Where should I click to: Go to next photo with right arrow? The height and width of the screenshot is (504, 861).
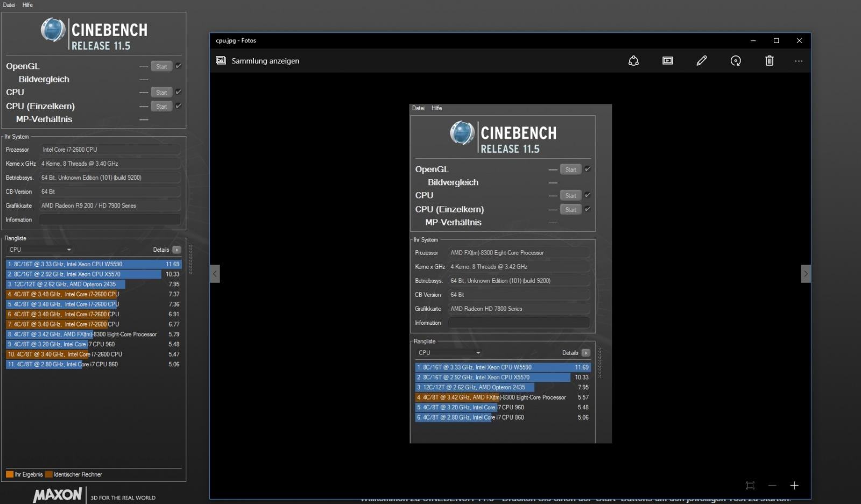click(x=806, y=274)
